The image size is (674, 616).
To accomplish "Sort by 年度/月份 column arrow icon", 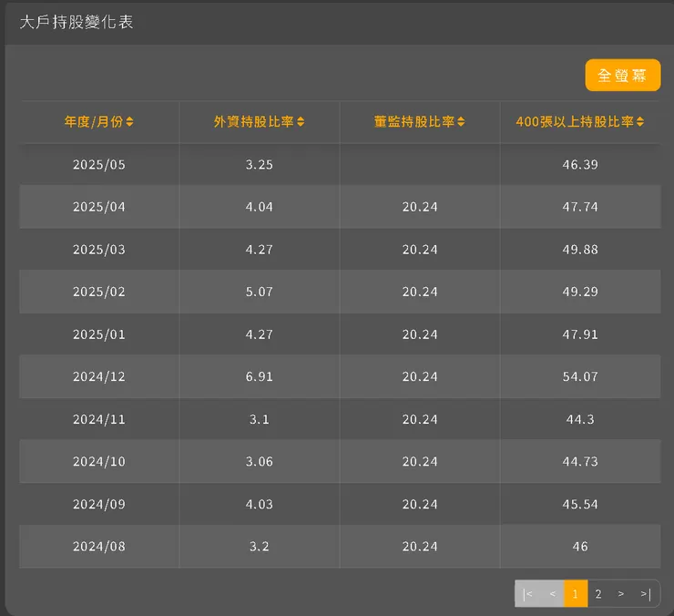I will [130, 122].
